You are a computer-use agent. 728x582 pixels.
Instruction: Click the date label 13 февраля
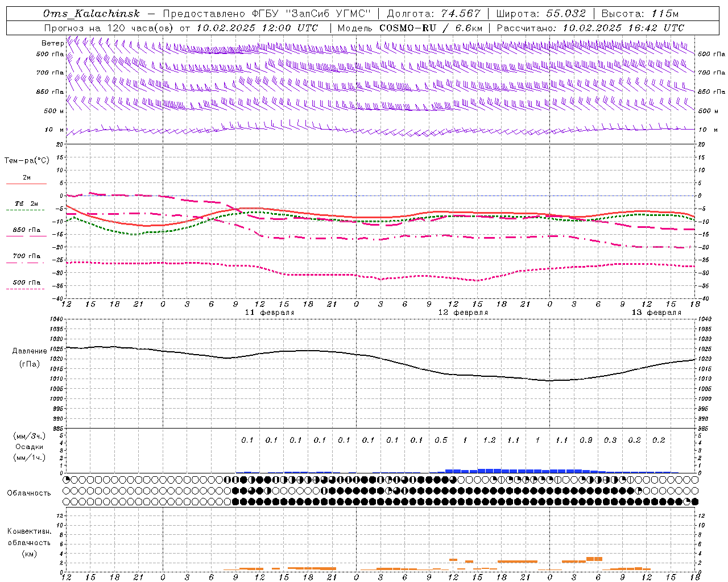[x=656, y=313]
